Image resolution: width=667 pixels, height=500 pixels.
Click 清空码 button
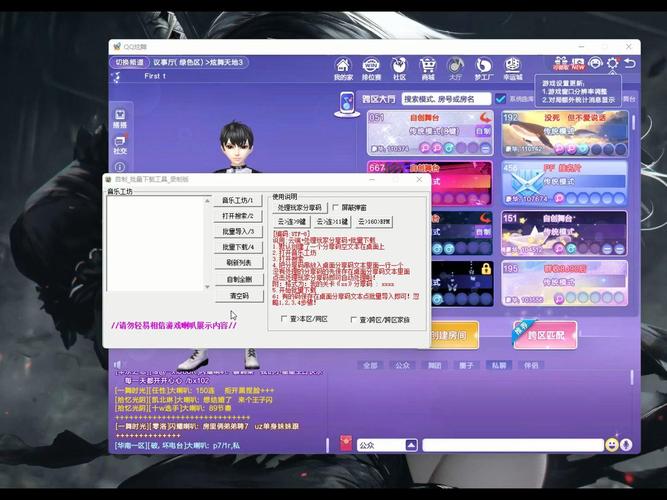click(239, 295)
